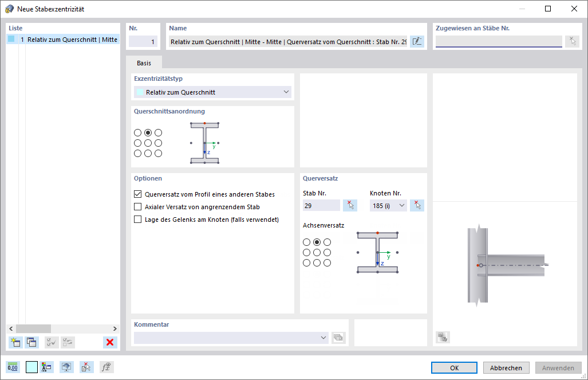
Task: Select top-left Achsenversatz radio button
Action: coord(307,242)
